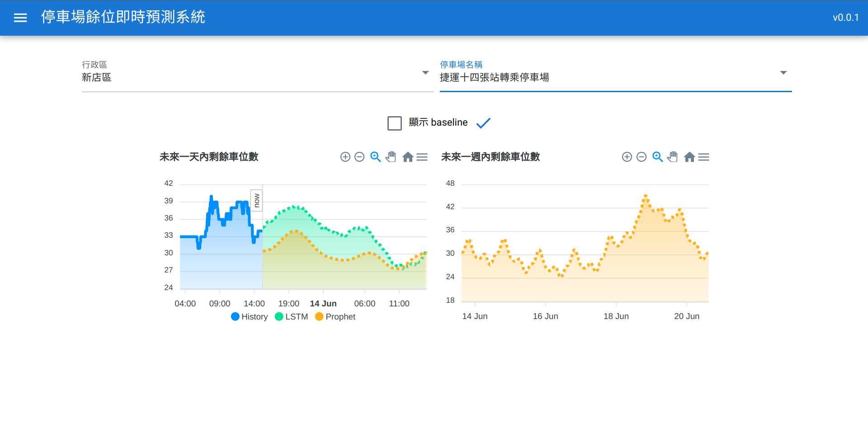Screen dimensions: 868x432
Task: Toggle the History series in the legend
Action: [249, 317]
